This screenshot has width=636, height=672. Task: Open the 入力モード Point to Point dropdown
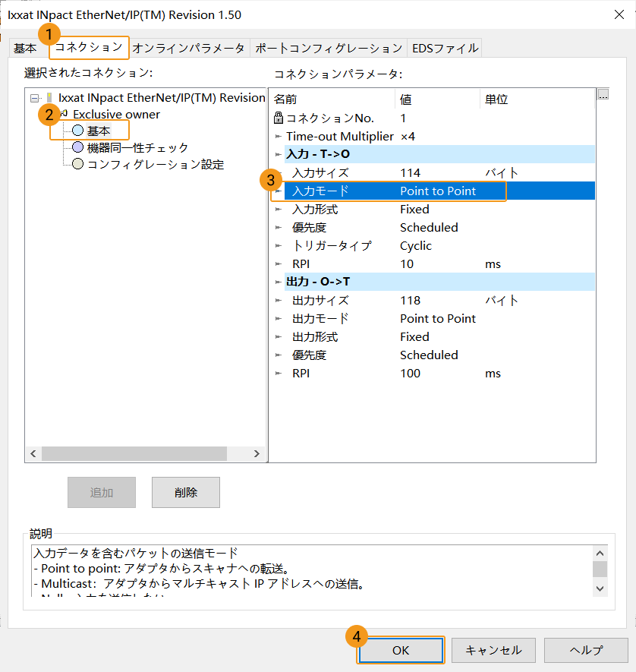coord(438,191)
